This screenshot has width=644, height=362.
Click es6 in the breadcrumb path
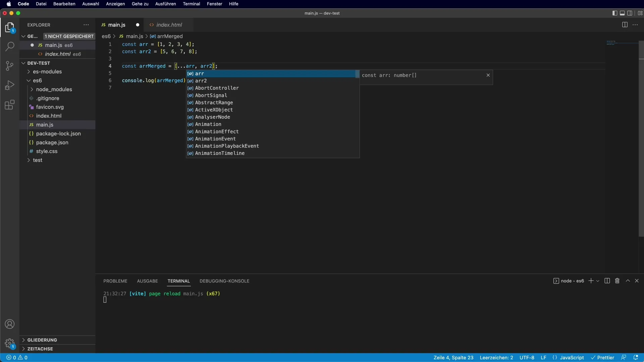[106, 36]
